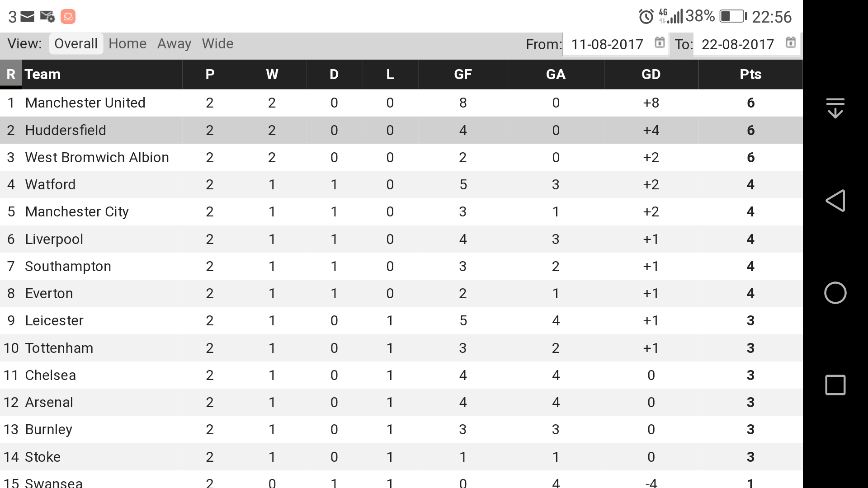Open the orange app notification icon

point(68,17)
